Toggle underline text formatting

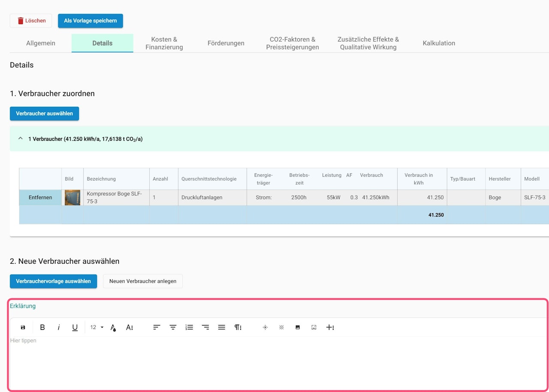coord(75,327)
